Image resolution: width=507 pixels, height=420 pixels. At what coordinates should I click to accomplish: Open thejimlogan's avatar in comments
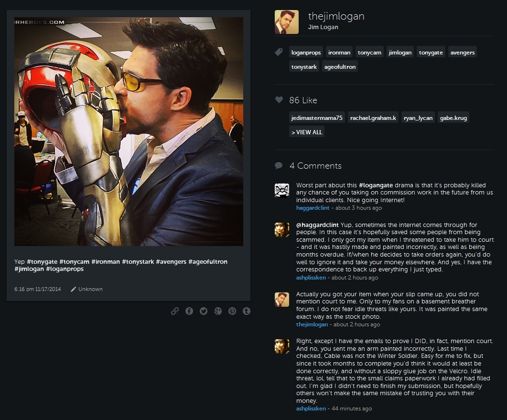281,300
